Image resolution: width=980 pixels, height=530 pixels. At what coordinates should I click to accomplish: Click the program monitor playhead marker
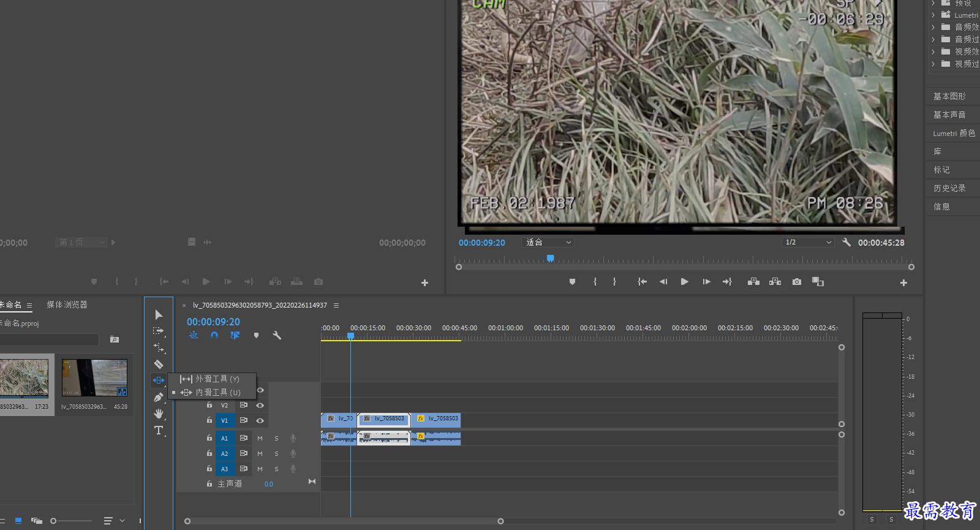(550, 259)
